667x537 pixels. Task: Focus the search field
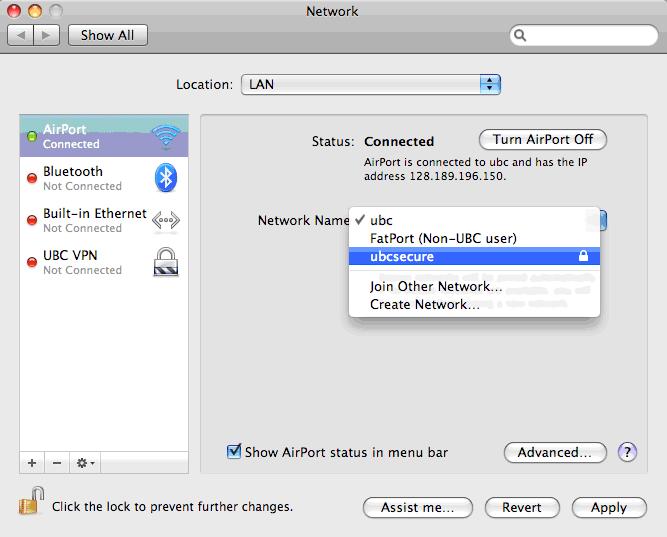pyautogui.click(x=584, y=35)
